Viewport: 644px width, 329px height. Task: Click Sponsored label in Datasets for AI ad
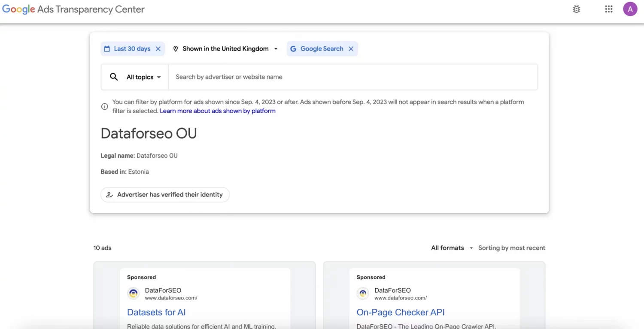pos(141,278)
